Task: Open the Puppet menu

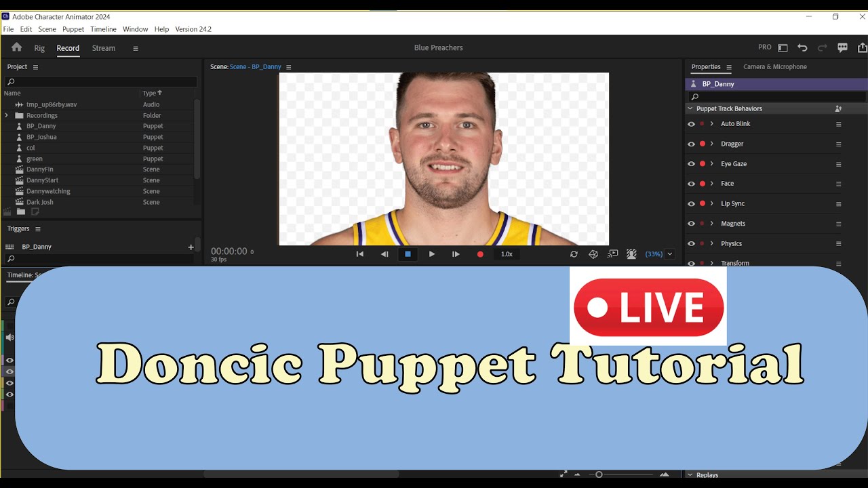Action: point(73,29)
